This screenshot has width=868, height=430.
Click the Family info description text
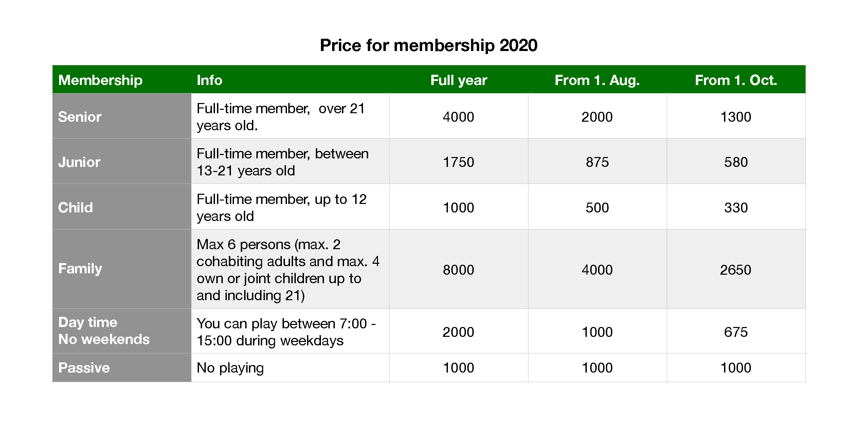click(x=288, y=270)
